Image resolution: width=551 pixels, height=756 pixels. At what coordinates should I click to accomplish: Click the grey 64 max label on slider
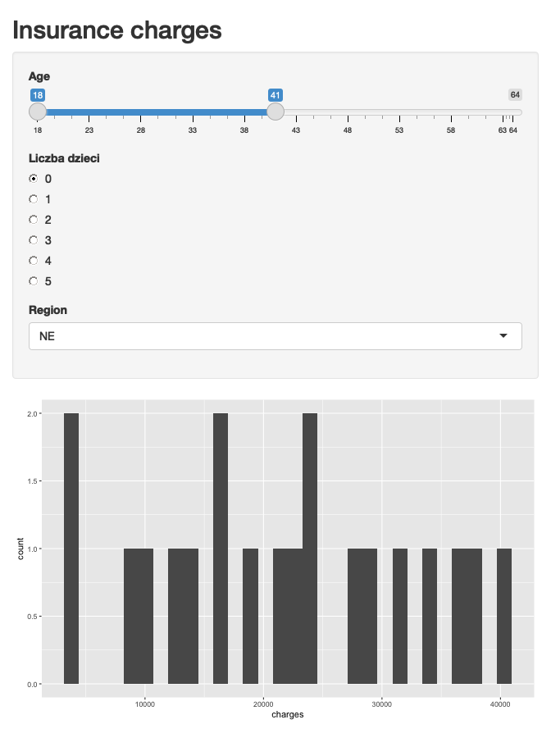click(x=515, y=94)
